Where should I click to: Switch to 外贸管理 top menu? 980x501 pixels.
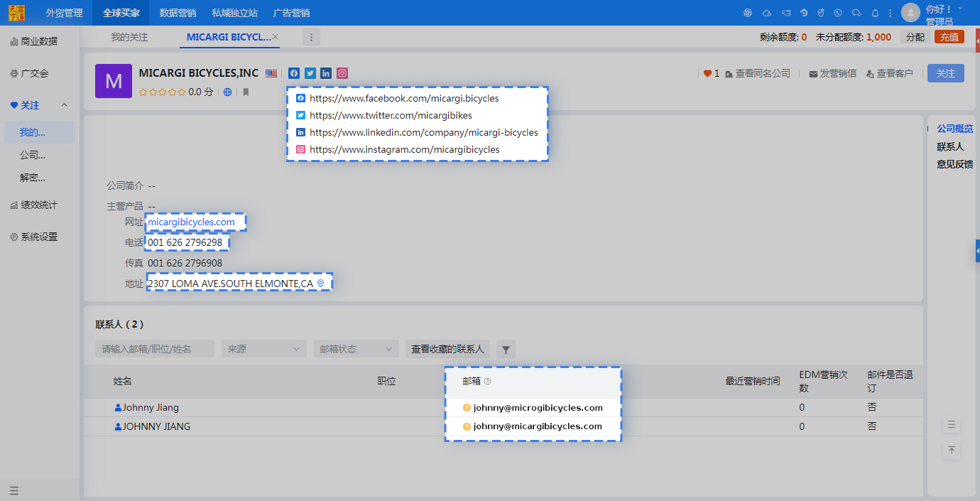pos(64,13)
